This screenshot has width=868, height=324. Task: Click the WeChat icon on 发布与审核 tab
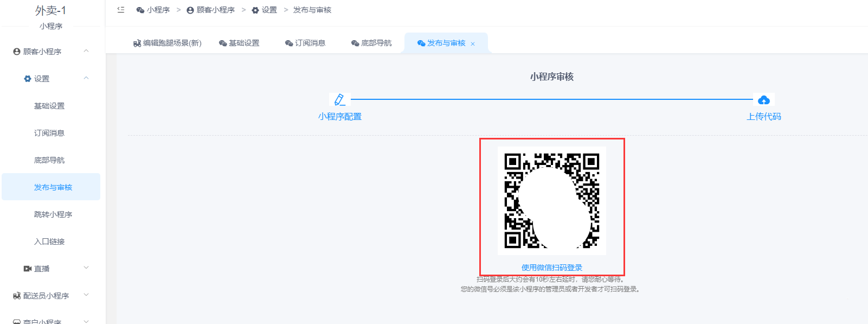click(x=421, y=43)
